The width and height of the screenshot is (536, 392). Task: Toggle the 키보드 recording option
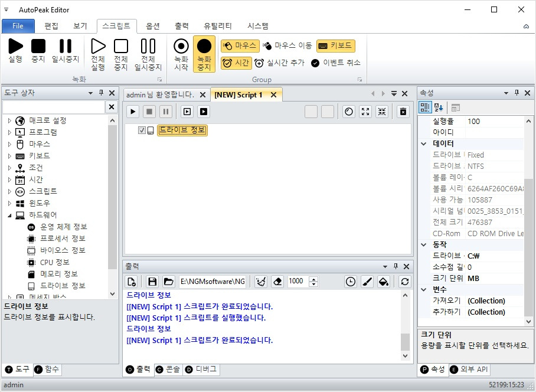[x=336, y=45]
